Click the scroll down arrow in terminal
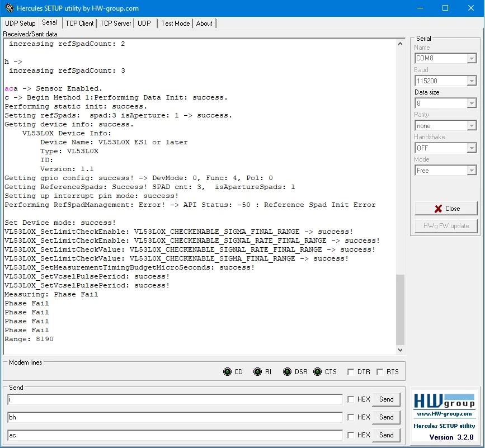The width and height of the screenshot is (485, 448). point(400,350)
